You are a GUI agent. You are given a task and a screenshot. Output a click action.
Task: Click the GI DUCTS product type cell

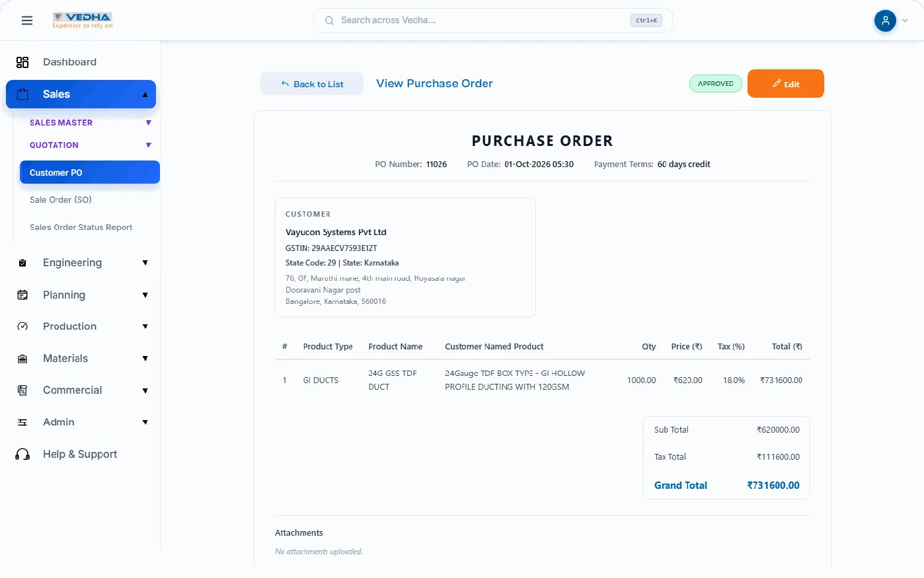(321, 380)
